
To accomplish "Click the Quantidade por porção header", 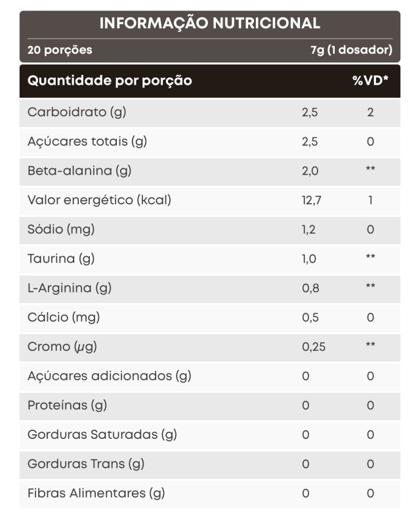I will [110, 81].
